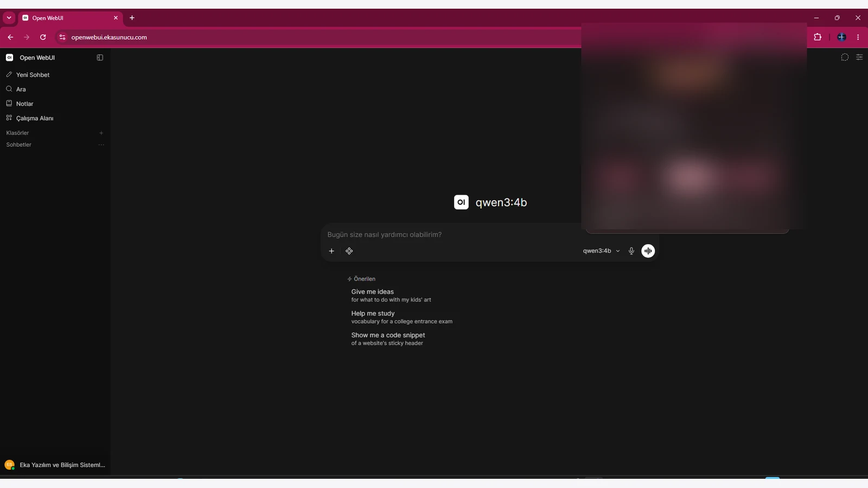This screenshot has height=488, width=868.
Task: Click the qwen3:4b model logo in the center
Action: pos(461,202)
